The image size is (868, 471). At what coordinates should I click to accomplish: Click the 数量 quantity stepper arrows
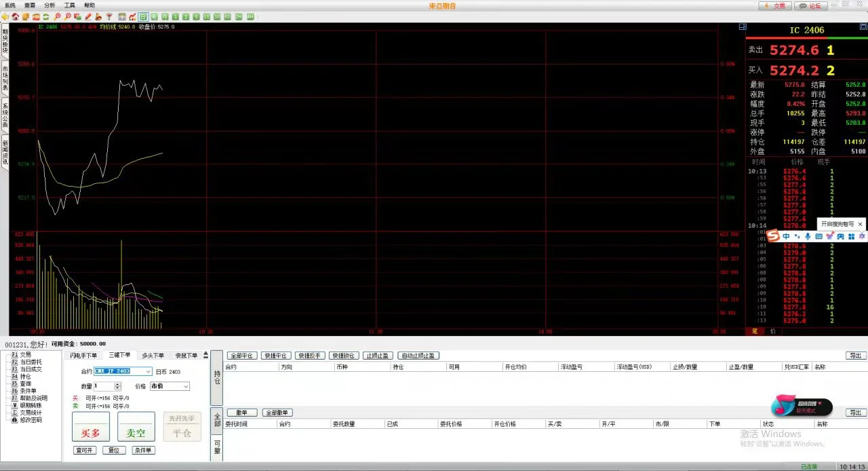[117, 386]
